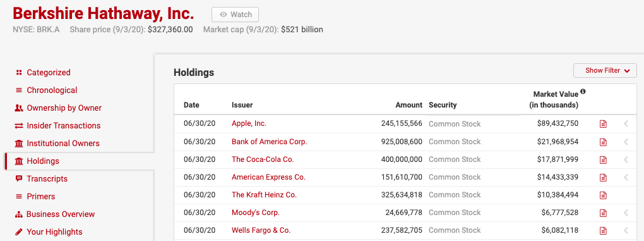Open the Apple, Inc. filing document icon
644x241 pixels.
[x=603, y=124]
